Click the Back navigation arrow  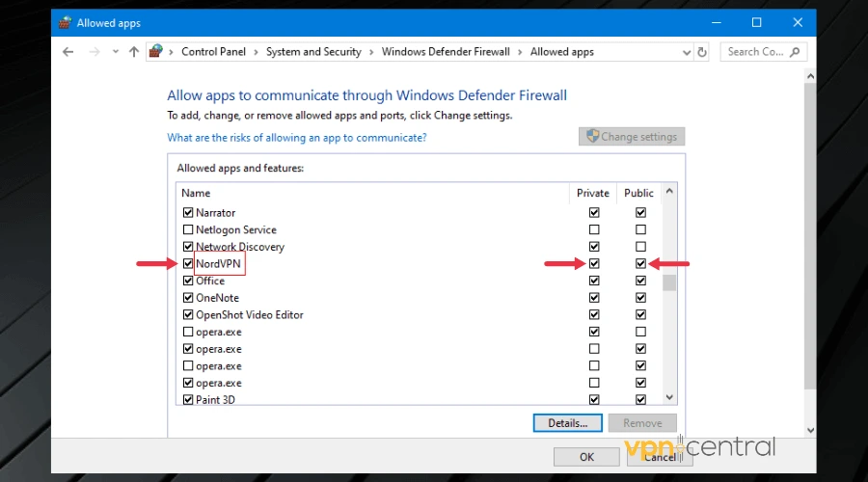tap(68, 52)
